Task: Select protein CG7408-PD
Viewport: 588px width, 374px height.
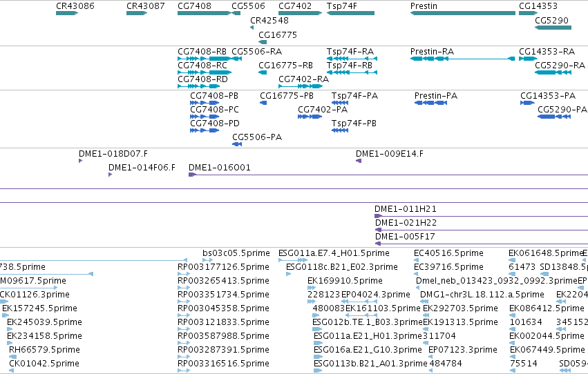Action: pos(205,130)
